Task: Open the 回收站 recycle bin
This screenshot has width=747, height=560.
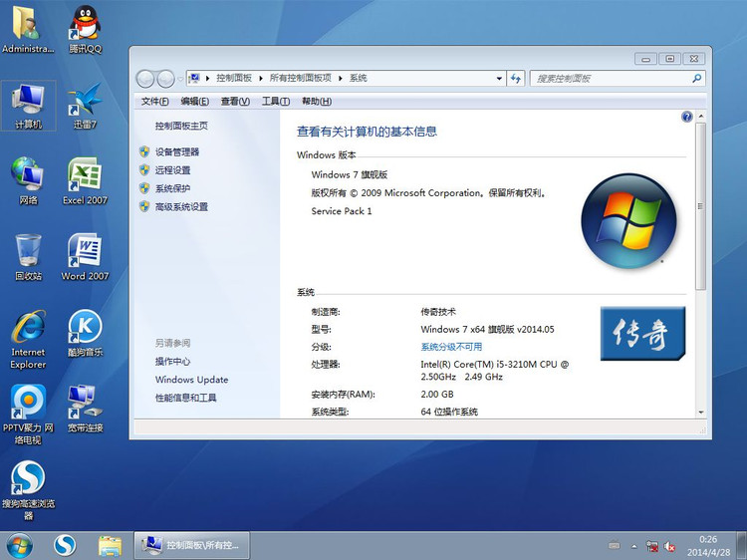Action: pos(28,257)
